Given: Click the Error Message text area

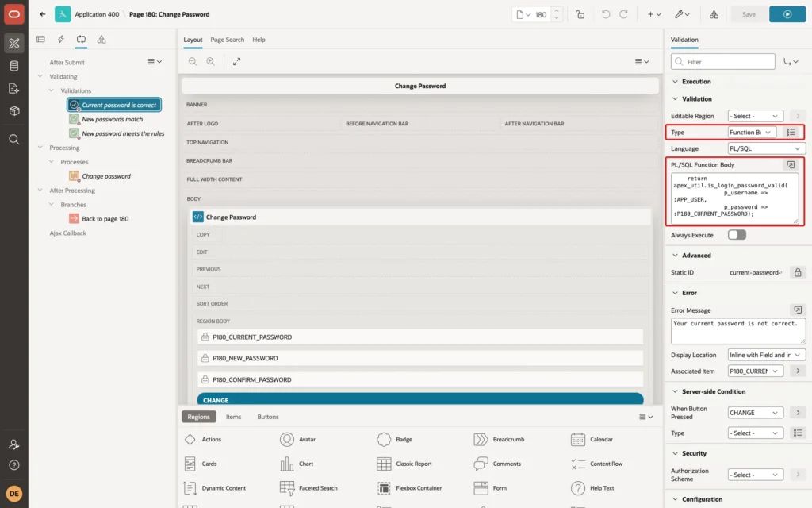Looking at the screenshot, I should tap(738, 331).
